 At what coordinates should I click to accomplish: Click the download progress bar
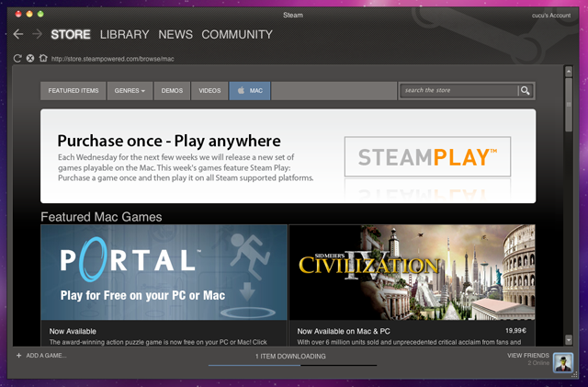pyautogui.click(x=292, y=365)
